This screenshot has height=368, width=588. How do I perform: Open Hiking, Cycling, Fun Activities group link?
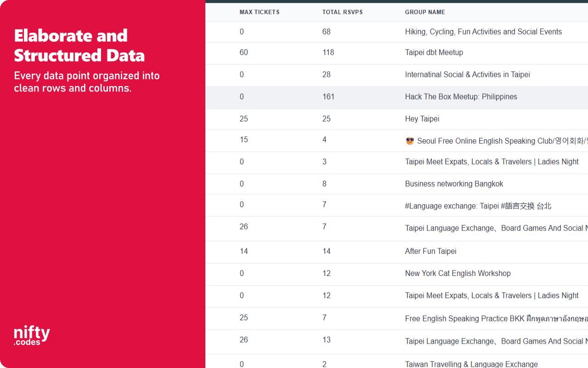point(483,32)
